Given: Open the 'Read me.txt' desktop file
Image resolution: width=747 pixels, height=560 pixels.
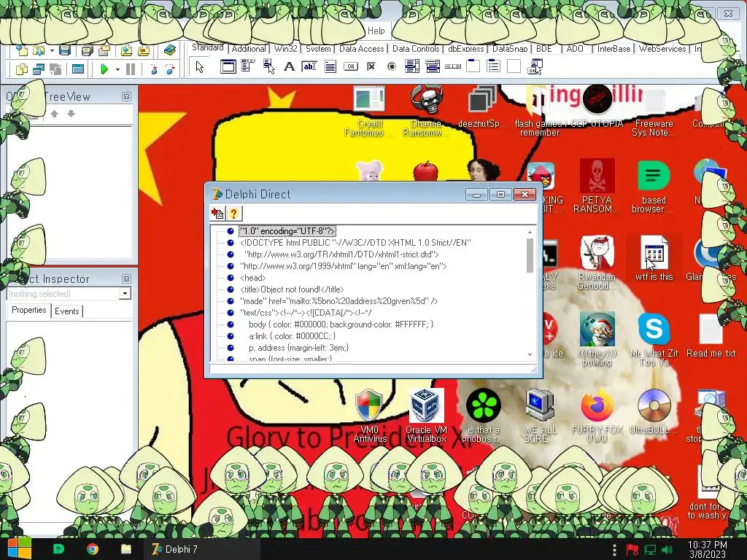Looking at the screenshot, I should point(711,335).
